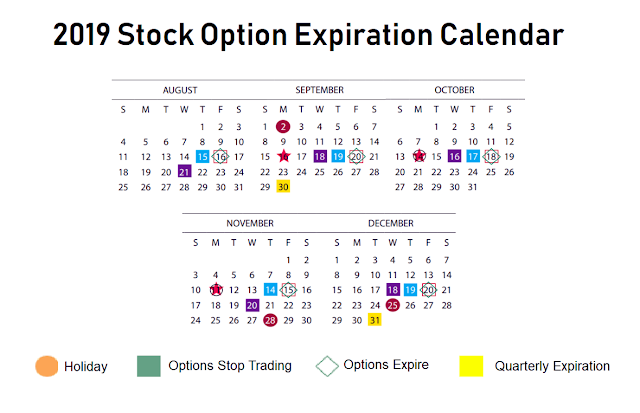Screen dimensions: 640x413
Task: Click the AUGUST month header
Action: [180, 90]
